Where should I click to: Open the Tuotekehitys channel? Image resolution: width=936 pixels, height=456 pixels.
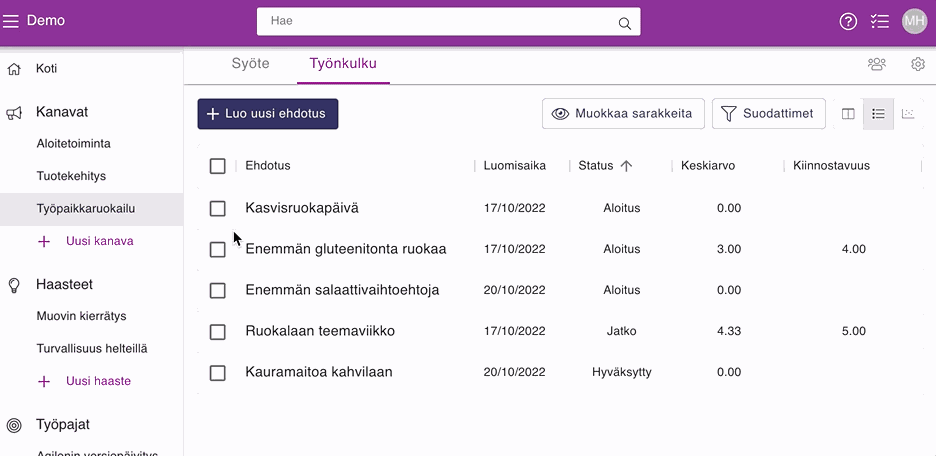pyautogui.click(x=71, y=177)
